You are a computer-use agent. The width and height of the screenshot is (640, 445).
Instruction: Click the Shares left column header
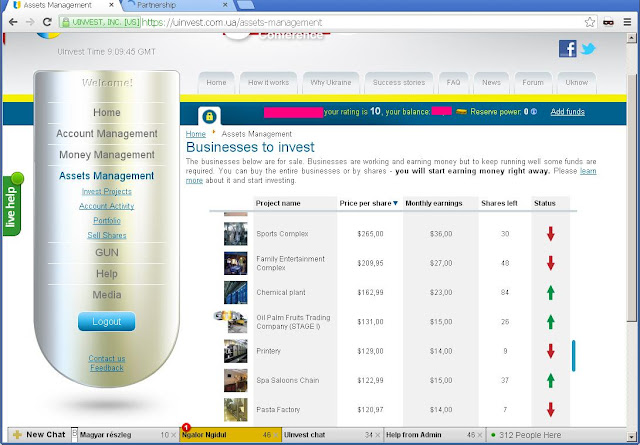[499, 203]
